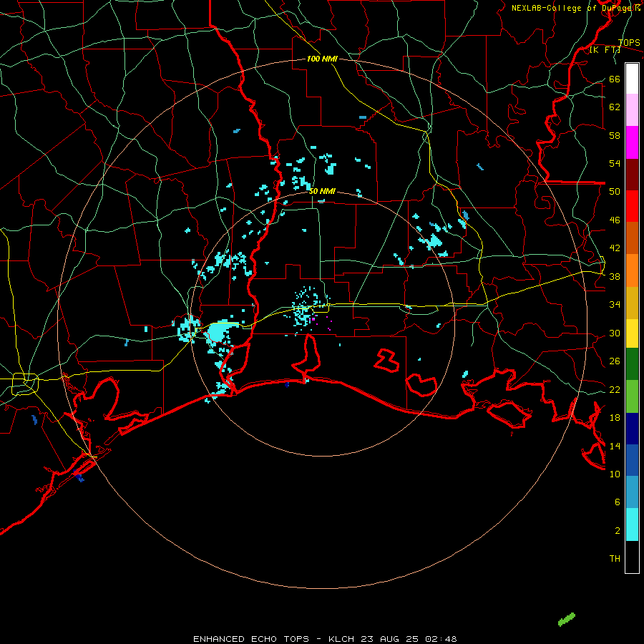This screenshot has width=644, height=644.
Task: Select the light green legend swatch
Action: (632, 396)
